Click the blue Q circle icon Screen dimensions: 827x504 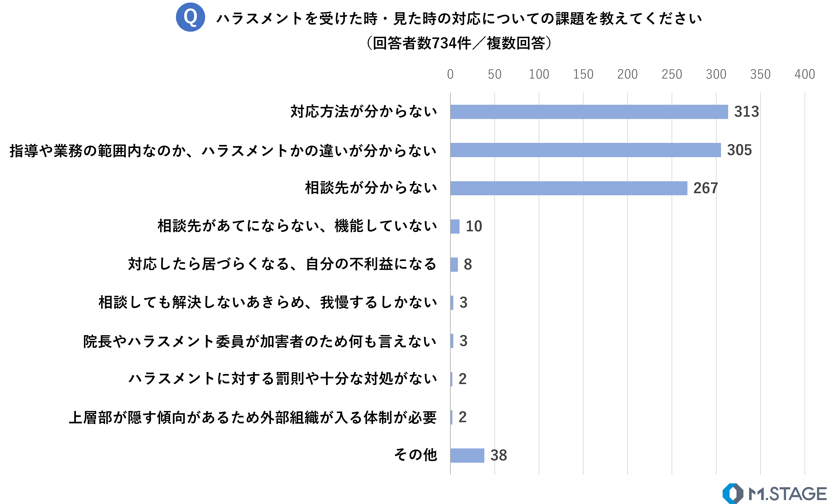tap(190, 17)
